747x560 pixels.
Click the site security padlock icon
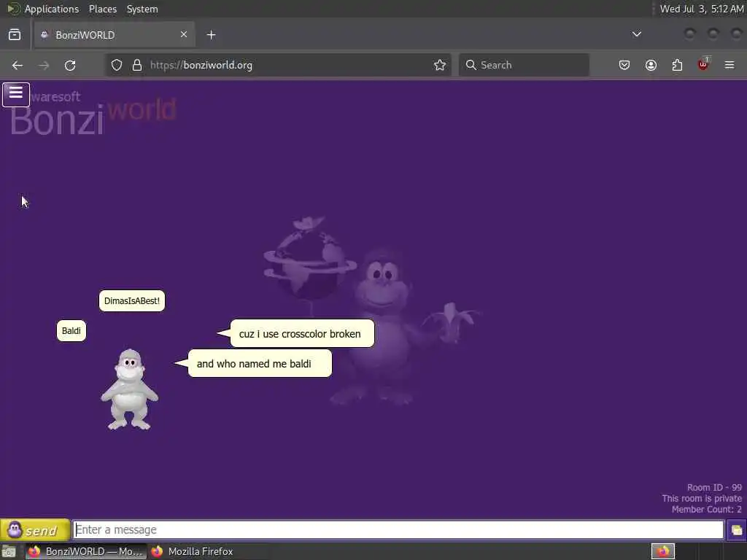tap(137, 65)
